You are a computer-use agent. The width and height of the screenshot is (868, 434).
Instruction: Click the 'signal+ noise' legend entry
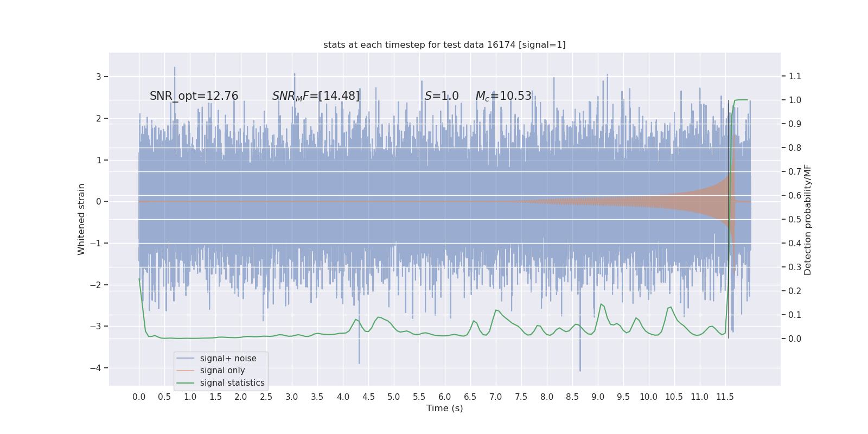[x=228, y=358]
